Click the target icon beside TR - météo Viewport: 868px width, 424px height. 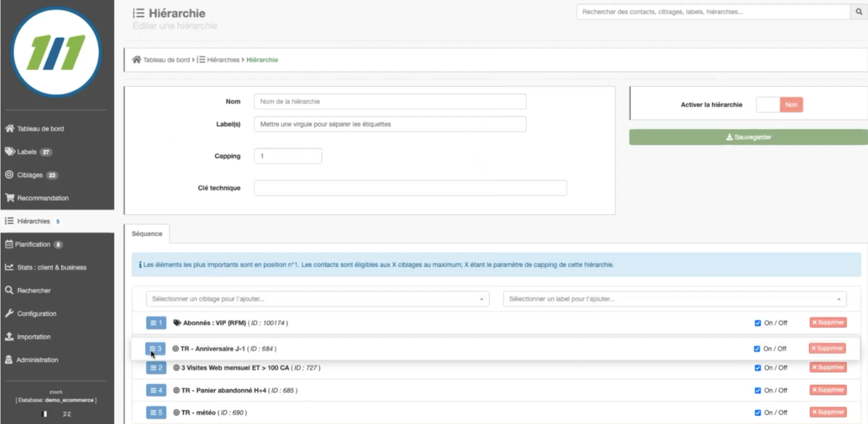coord(177,412)
